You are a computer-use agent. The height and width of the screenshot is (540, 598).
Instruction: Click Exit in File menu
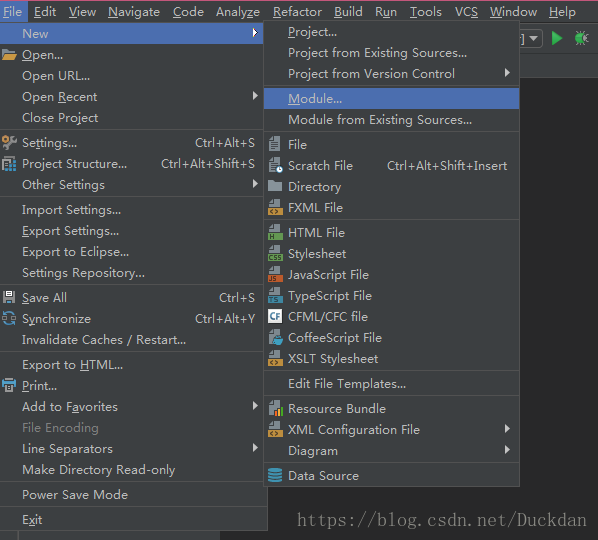[132, 519]
